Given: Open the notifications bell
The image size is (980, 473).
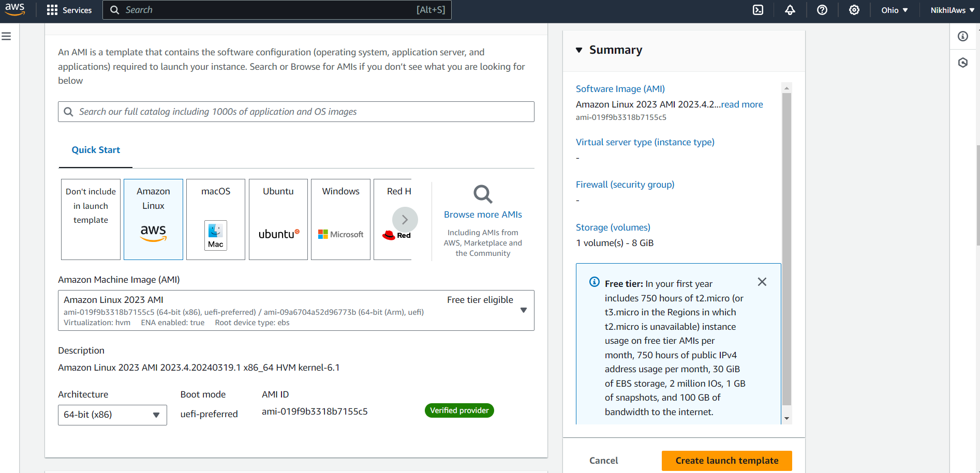Looking at the screenshot, I should tap(790, 10).
